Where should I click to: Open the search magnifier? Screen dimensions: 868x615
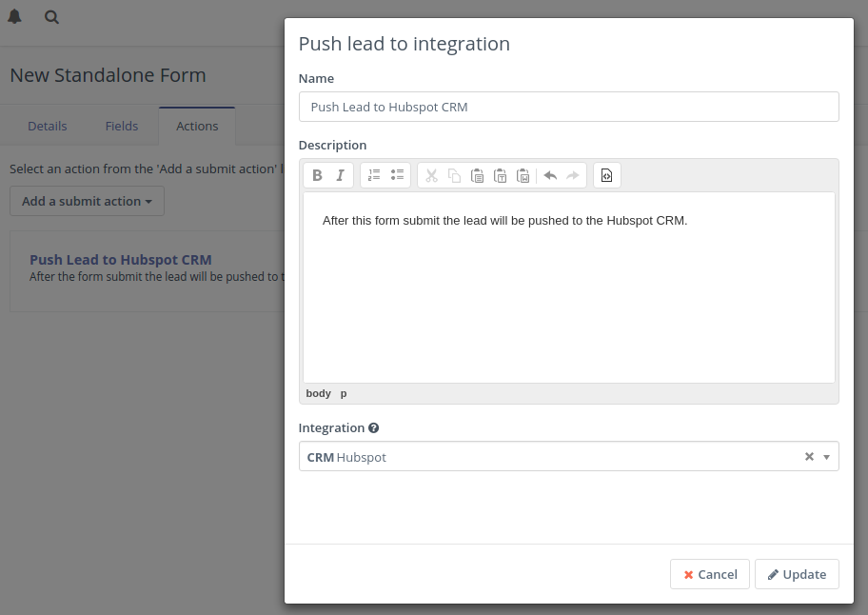50,17
